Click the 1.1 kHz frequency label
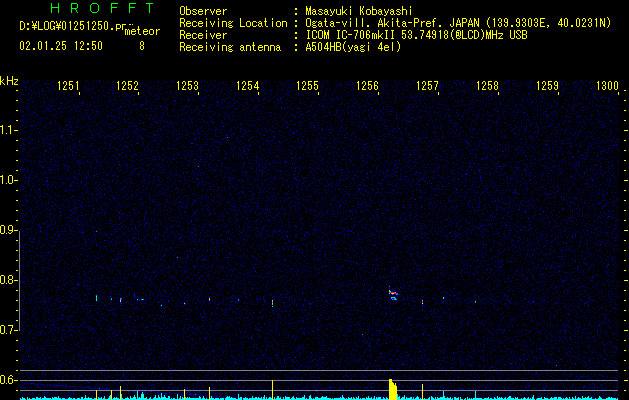This screenshot has width=629, height=400. pos(8,130)
